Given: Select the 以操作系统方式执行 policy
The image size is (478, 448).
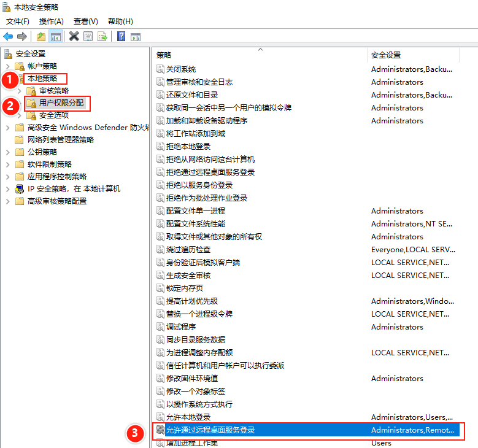Looking at the screenshot, I should (x=199, y=404).
